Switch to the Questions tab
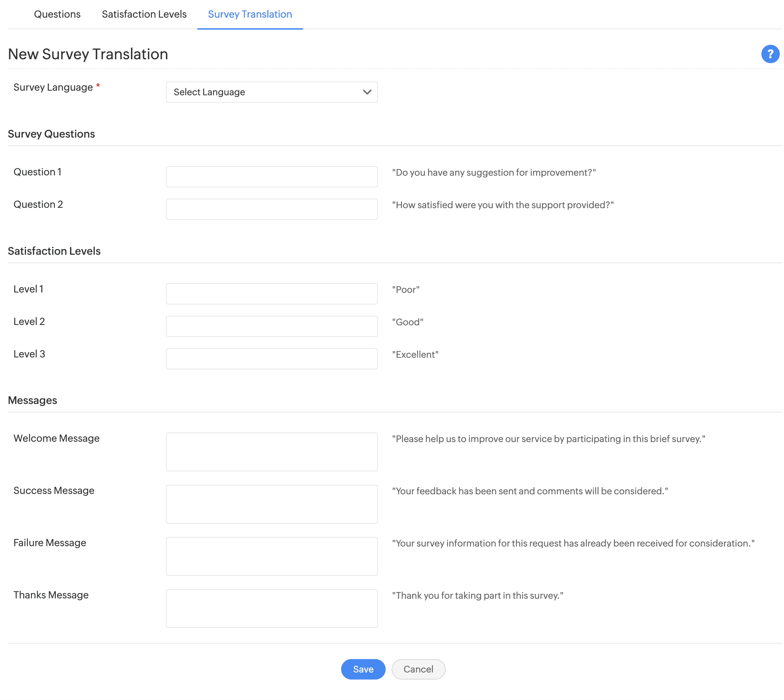This screenshot has height=700, width=784. tap(57, 14)
